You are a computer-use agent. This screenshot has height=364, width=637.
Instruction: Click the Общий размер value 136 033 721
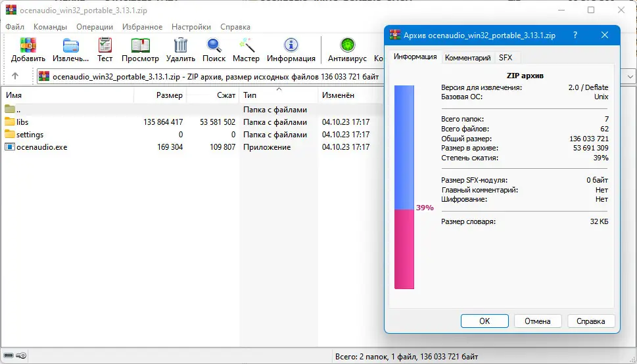pyautogui.click(x=588, y=139)
